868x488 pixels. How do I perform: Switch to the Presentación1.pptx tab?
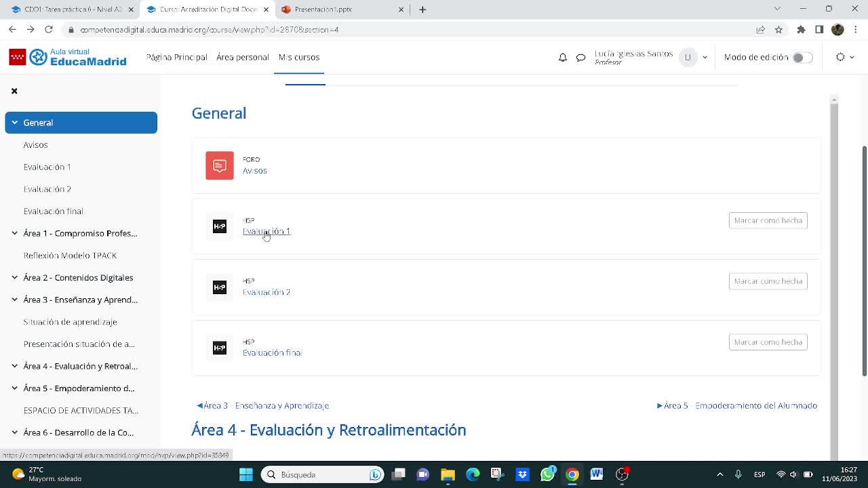click(342, 9)
